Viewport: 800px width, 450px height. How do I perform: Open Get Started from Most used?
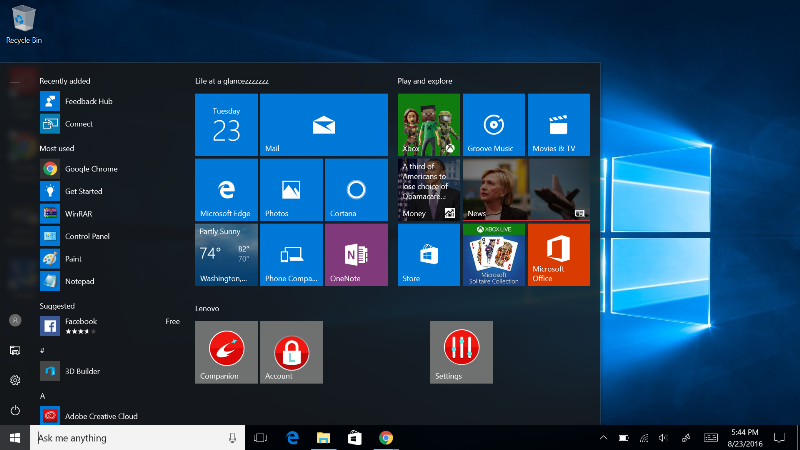point(110,191)
